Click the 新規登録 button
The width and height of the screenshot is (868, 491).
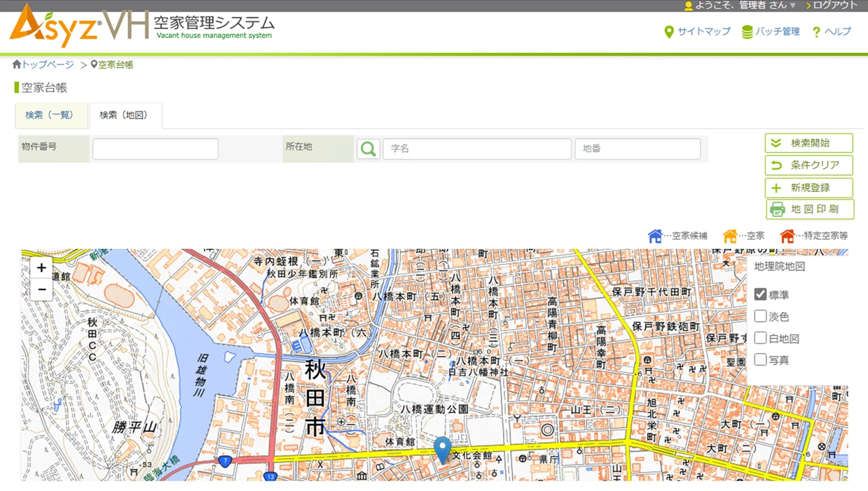pyautogui.click(x=809, y=188)
